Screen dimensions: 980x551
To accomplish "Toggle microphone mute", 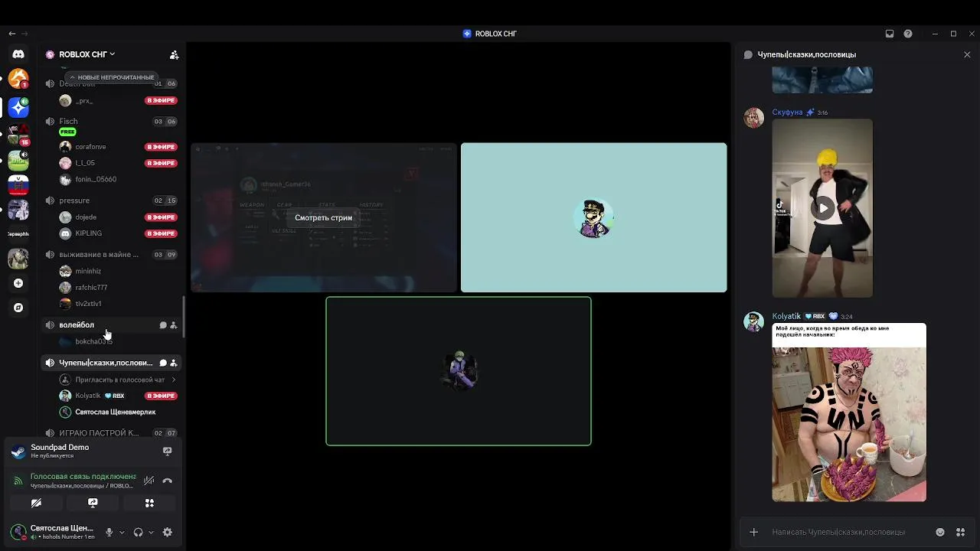I will point(109,532).
